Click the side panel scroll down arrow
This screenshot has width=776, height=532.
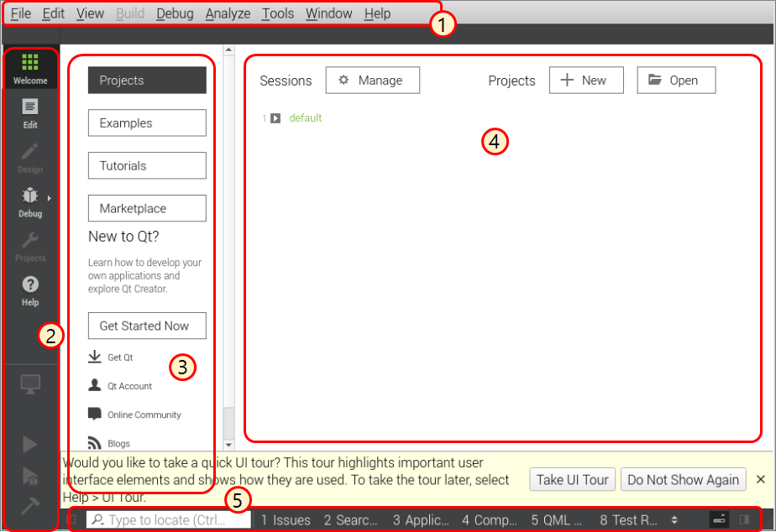(228, 445)
